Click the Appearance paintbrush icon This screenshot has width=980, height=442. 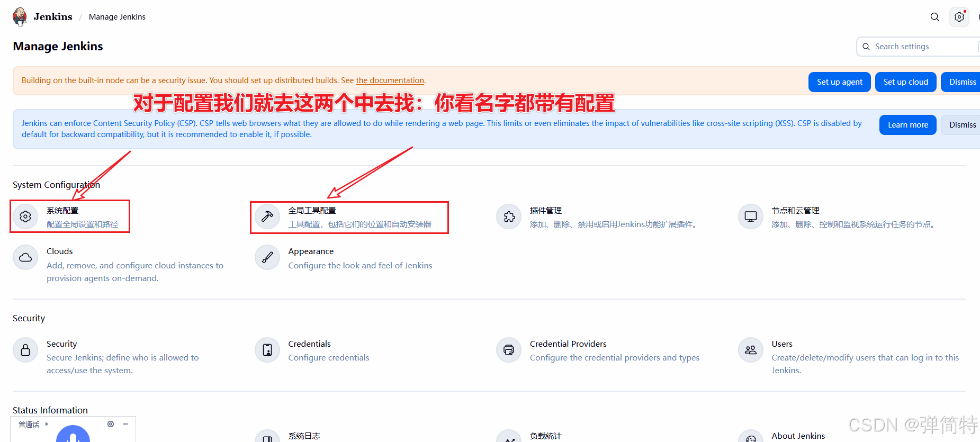(267, 257)
